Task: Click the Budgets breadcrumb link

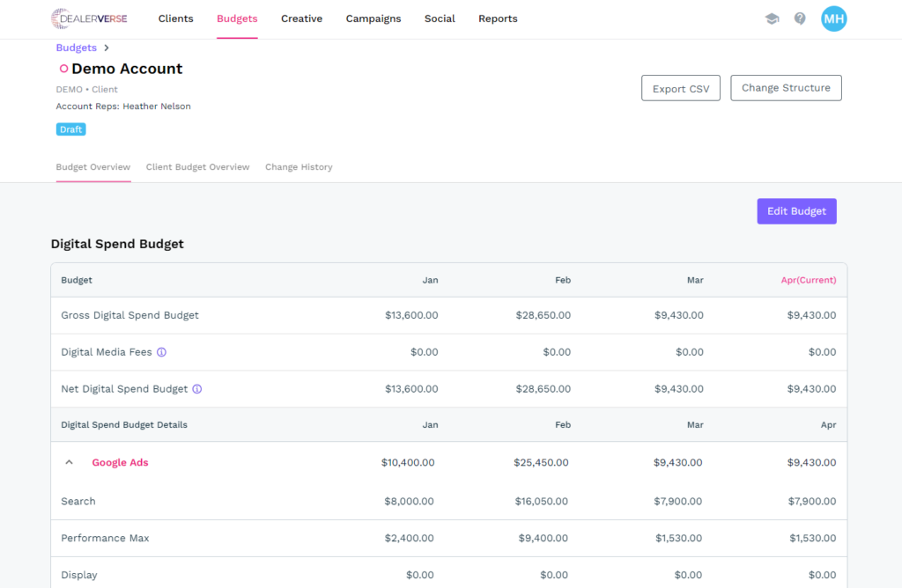Action: pyautogui.click(x=76, y=48)
